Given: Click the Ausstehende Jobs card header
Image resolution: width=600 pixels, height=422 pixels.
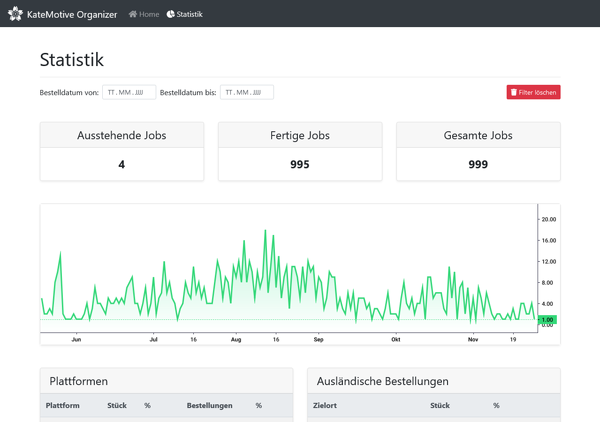Looking at the screenshot, I should [x=122, y=135].
